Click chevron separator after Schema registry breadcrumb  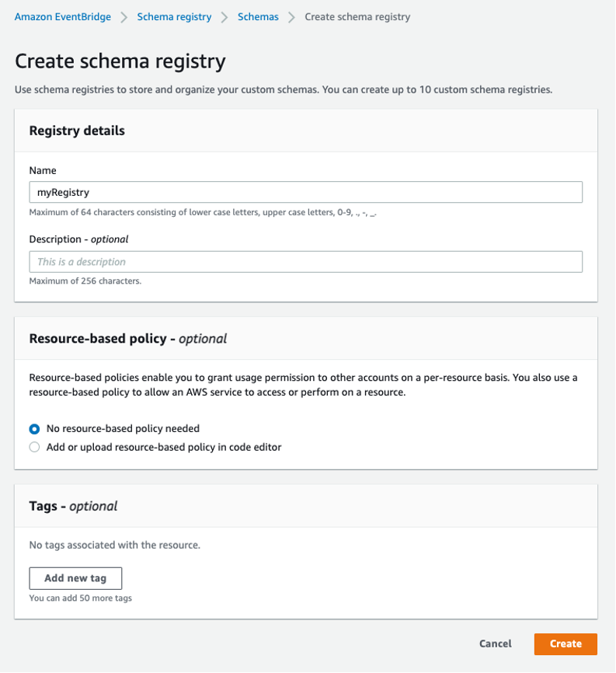pos(224,17)
